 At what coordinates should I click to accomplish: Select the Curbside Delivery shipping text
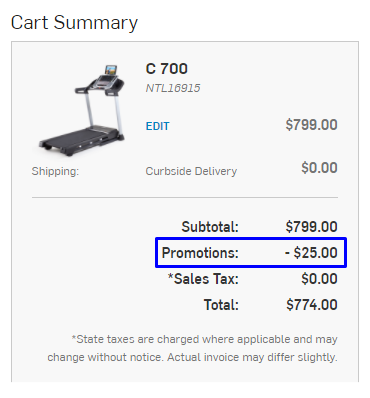click(191, 171)
